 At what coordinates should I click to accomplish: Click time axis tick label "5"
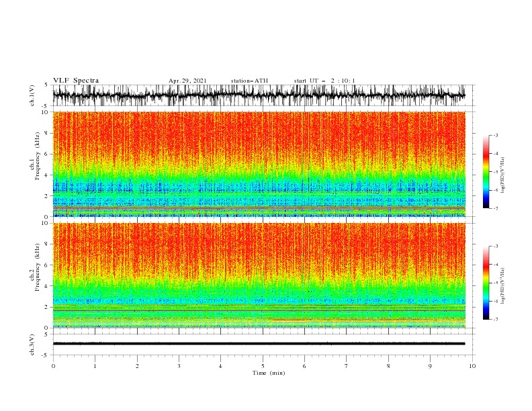click(x=263, y=366)
